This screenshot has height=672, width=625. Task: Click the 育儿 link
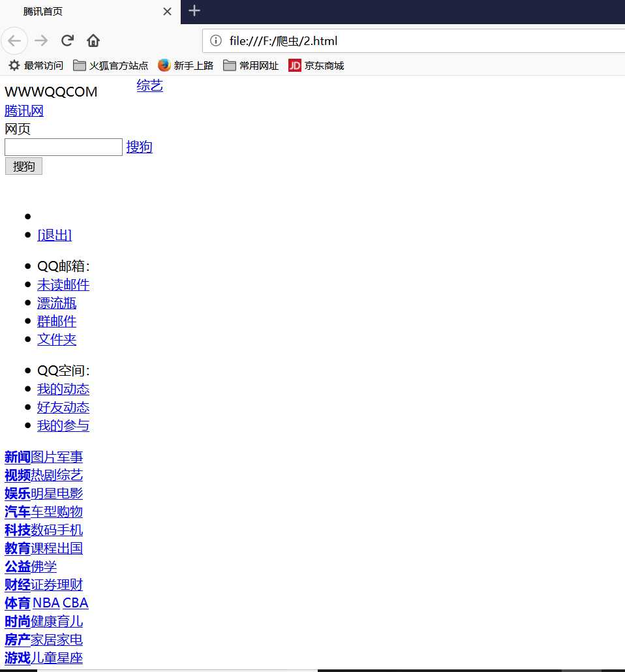(x=70, y=621)
